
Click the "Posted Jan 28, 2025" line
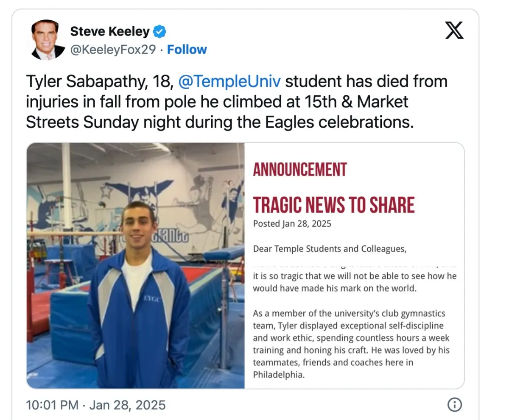tap(292, 223)
